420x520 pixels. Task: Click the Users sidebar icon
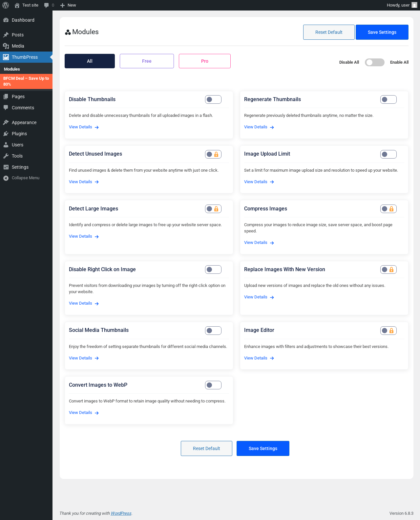coord(6,145)
